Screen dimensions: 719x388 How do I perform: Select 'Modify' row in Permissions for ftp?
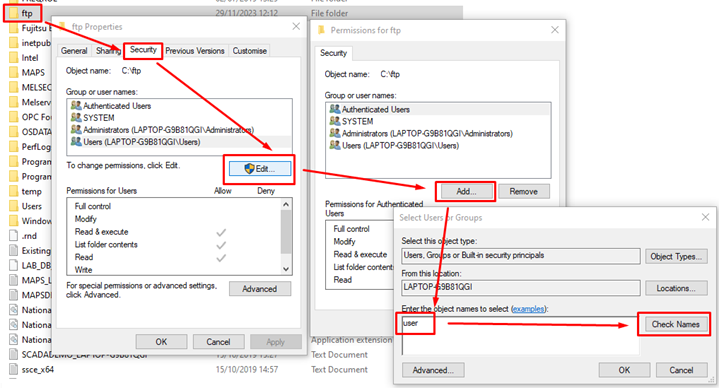click(x=360, y=241)
